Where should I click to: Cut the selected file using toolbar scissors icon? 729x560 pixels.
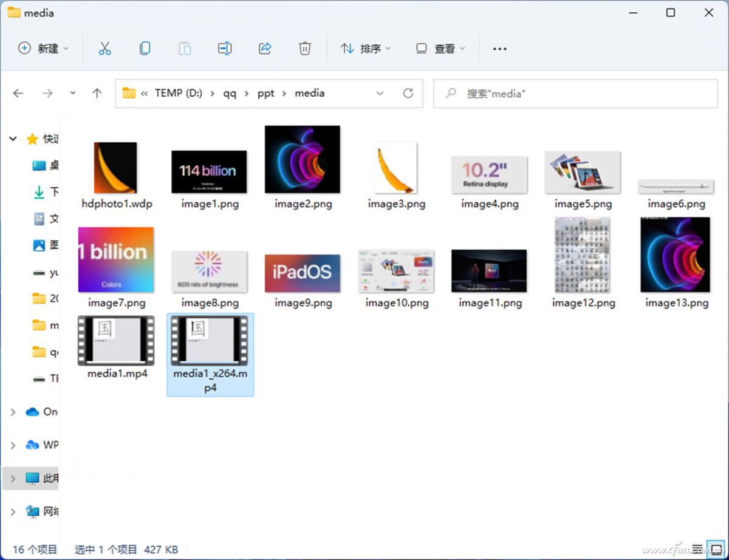[x=104, y=48]
